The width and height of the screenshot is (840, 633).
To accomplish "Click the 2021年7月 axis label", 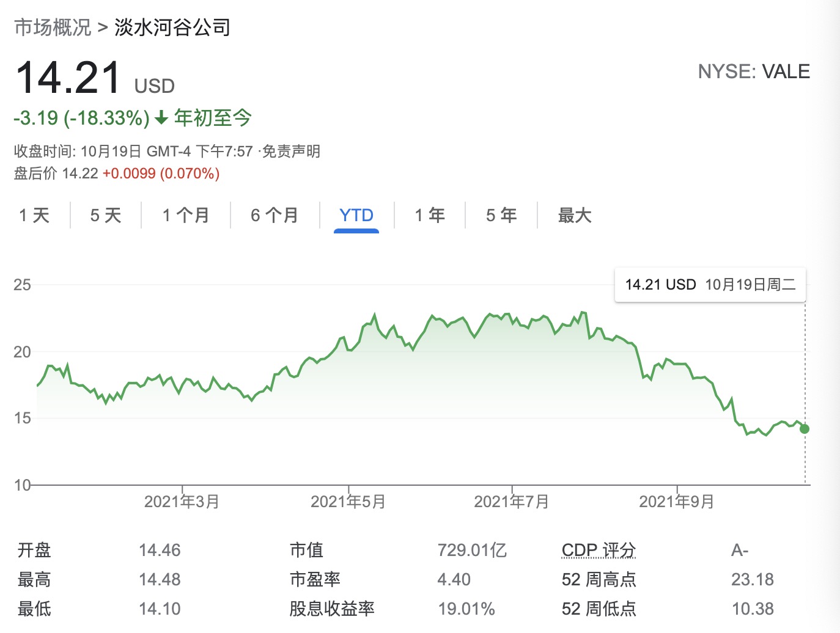I will [x=512, y=502].
